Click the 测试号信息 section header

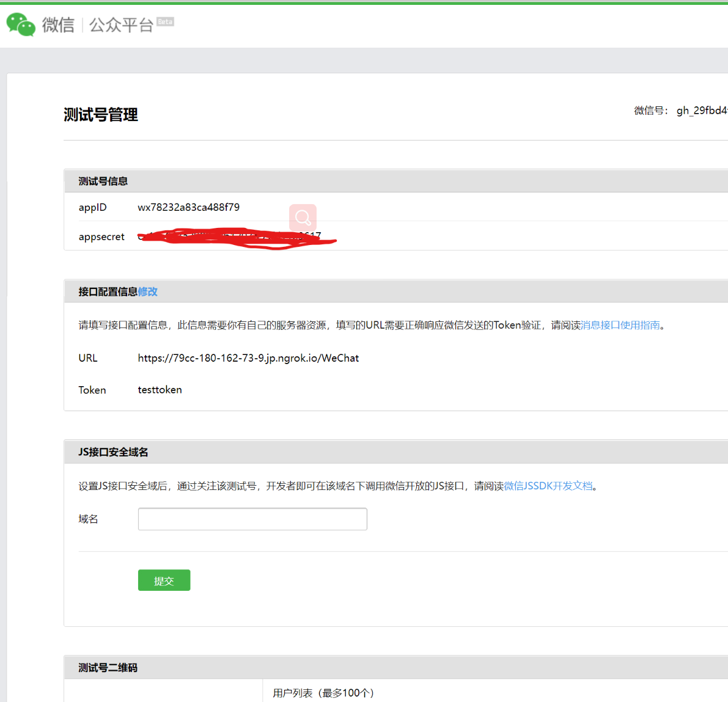point(103,181)
